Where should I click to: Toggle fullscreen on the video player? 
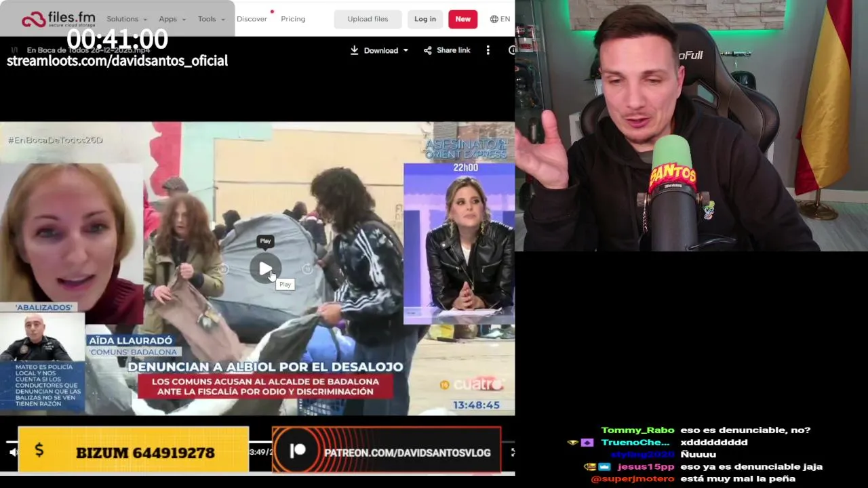tap(512, 452)
